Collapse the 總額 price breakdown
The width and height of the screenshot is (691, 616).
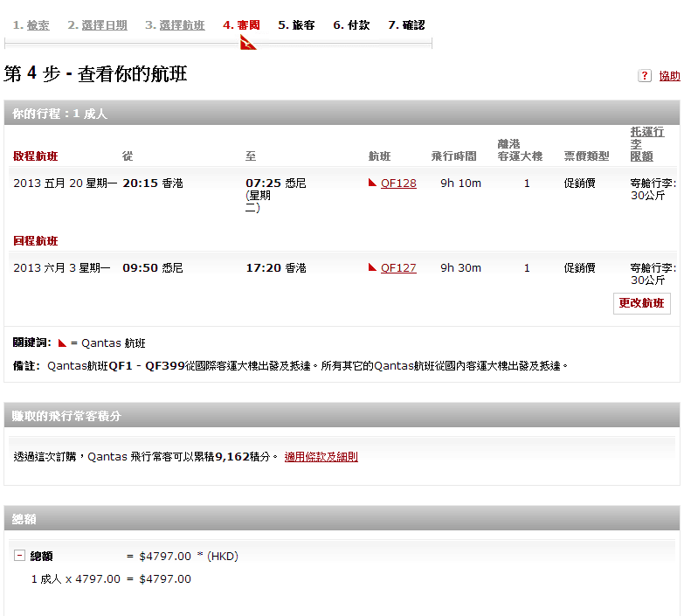(18, 556)
